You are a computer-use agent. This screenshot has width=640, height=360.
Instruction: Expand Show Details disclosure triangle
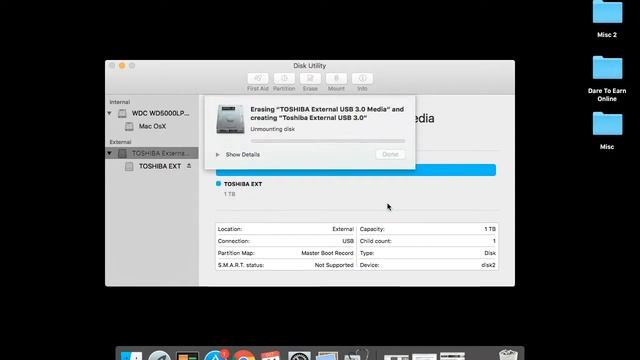[218, 155]
